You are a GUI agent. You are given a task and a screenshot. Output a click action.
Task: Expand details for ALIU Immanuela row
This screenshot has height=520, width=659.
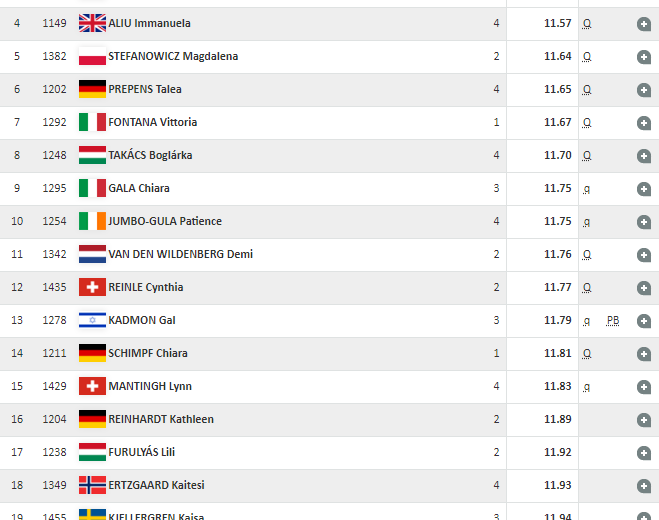coord(643,23)
